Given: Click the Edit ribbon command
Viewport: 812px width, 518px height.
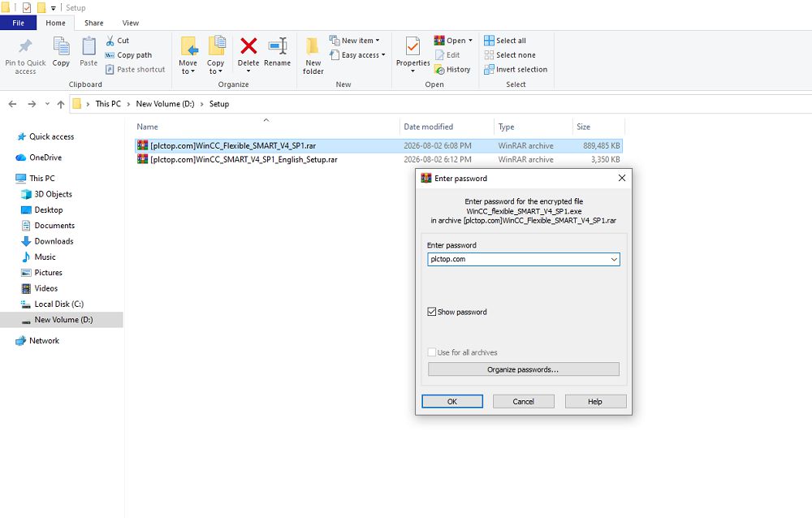Looking at the screenshot, I should [x=447, y=55].
